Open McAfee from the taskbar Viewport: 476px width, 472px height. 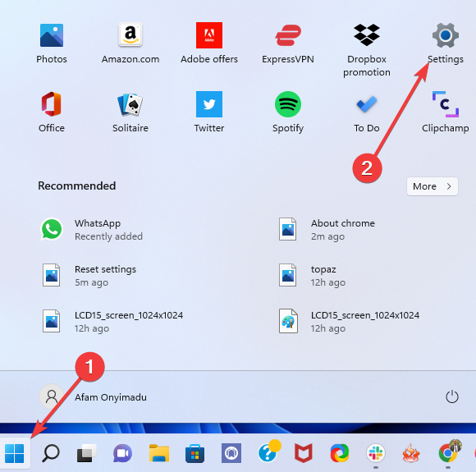pyautogui.click(x=304, y=453)
